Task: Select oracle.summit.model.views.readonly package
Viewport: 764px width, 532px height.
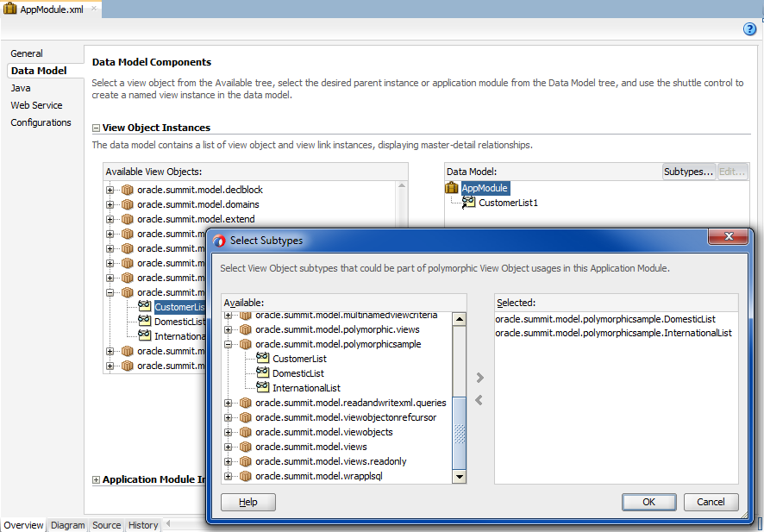Action: [x=330, y=461]
